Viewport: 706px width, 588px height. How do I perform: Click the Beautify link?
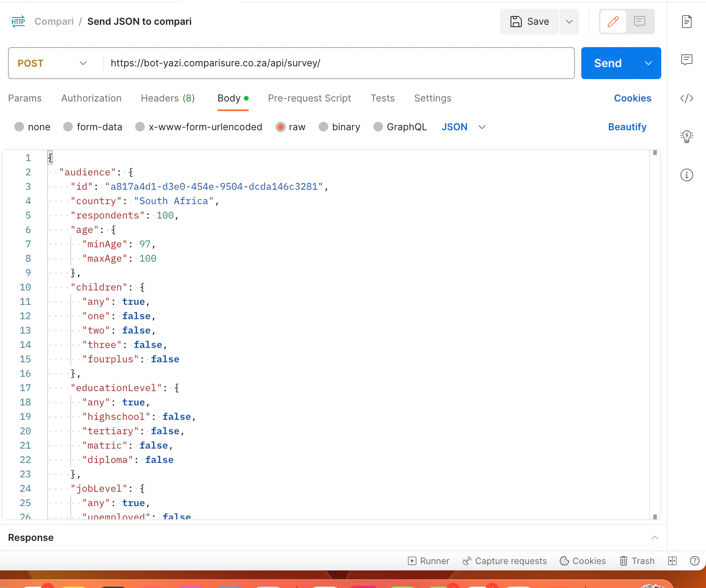pyautogui.click(x=627, y=127)
